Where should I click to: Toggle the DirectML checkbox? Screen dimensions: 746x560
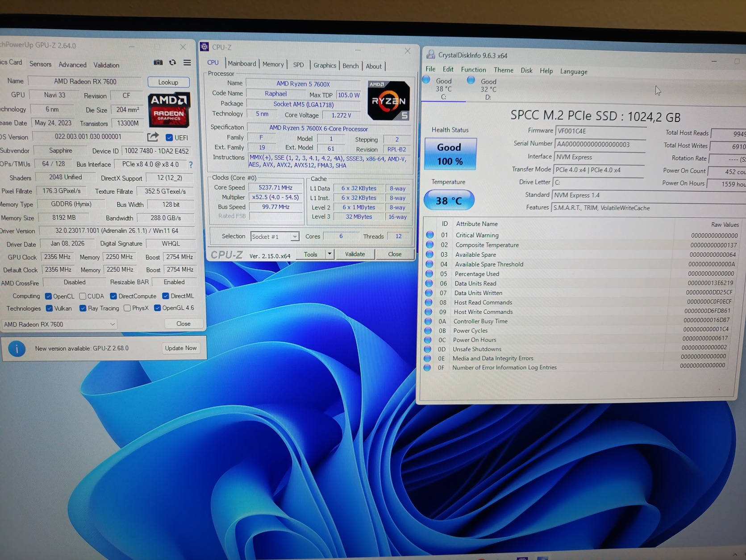166,296
